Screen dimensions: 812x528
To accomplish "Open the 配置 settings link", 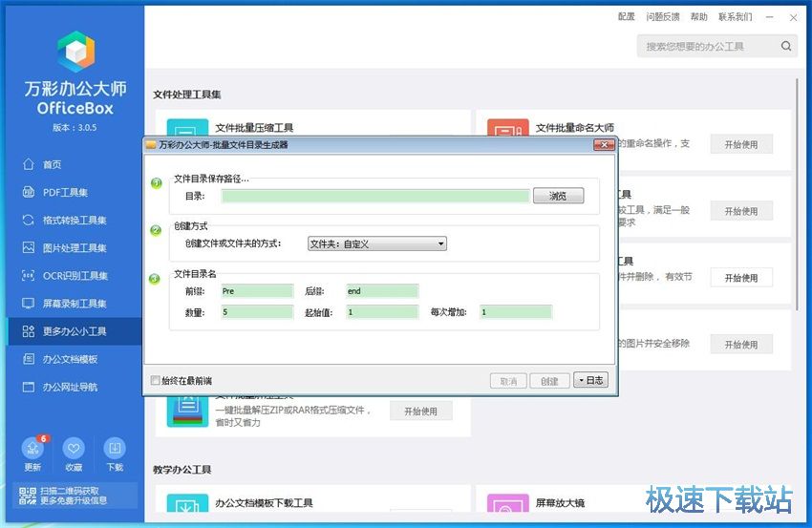I will pyautogui.click(x=626, y=17).
